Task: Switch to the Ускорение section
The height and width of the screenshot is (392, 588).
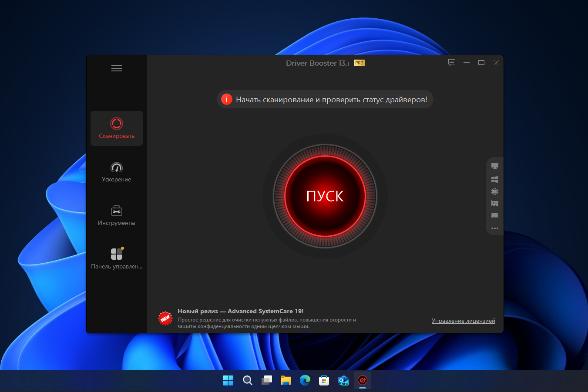Action: coord(116,171)
